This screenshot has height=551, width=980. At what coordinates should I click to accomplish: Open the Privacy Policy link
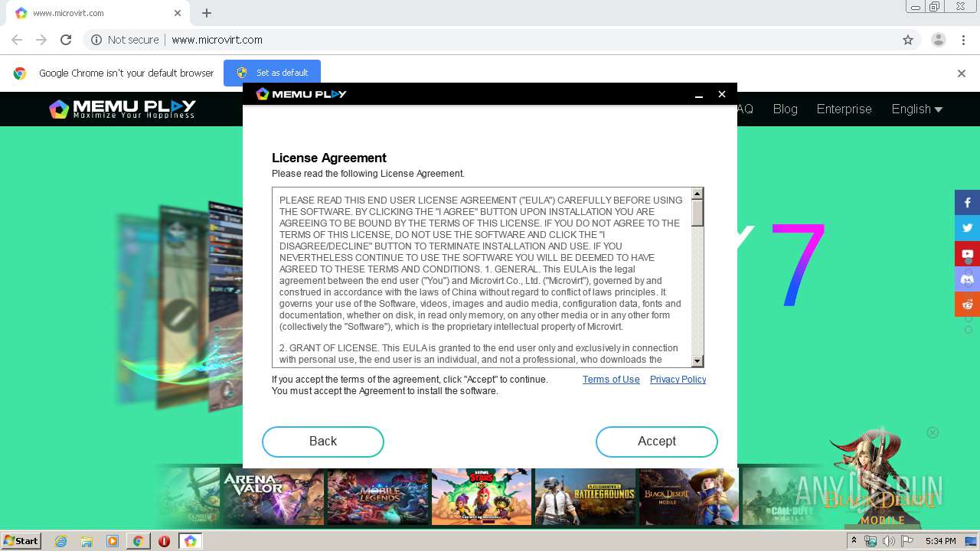point(678,380)
